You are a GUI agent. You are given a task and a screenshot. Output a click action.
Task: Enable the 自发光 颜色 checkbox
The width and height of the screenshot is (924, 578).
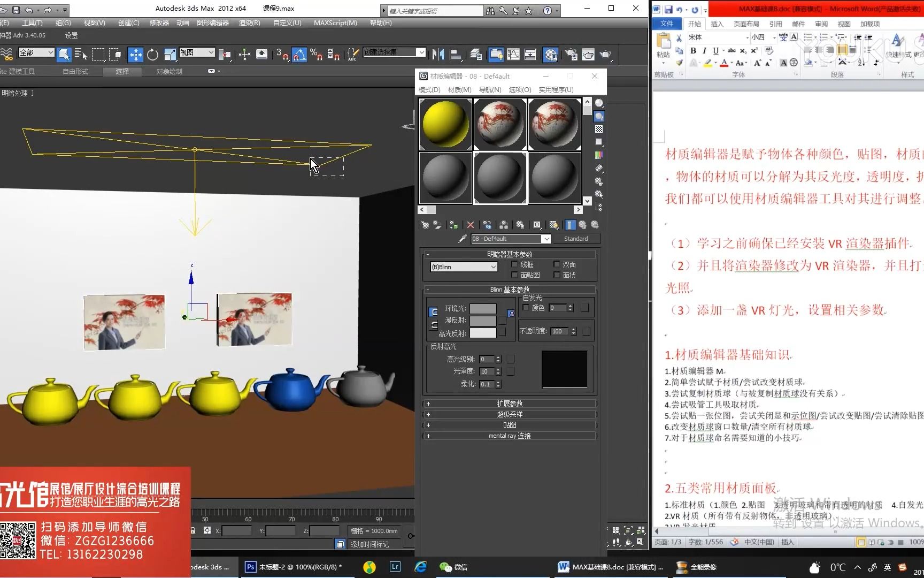[x=526, y=308]
